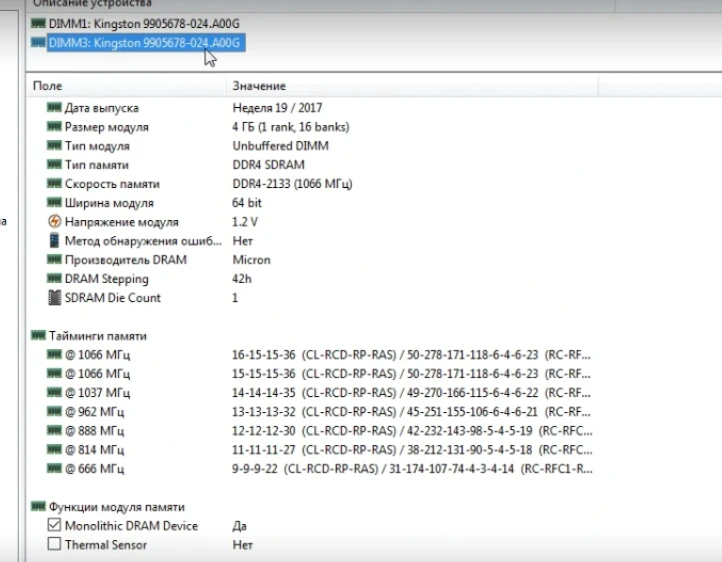Image resolution: width=722 pixels, height=562 pixels.
Task: Click lightning icon beside Напряжение модуля
Action: point(54,221)
